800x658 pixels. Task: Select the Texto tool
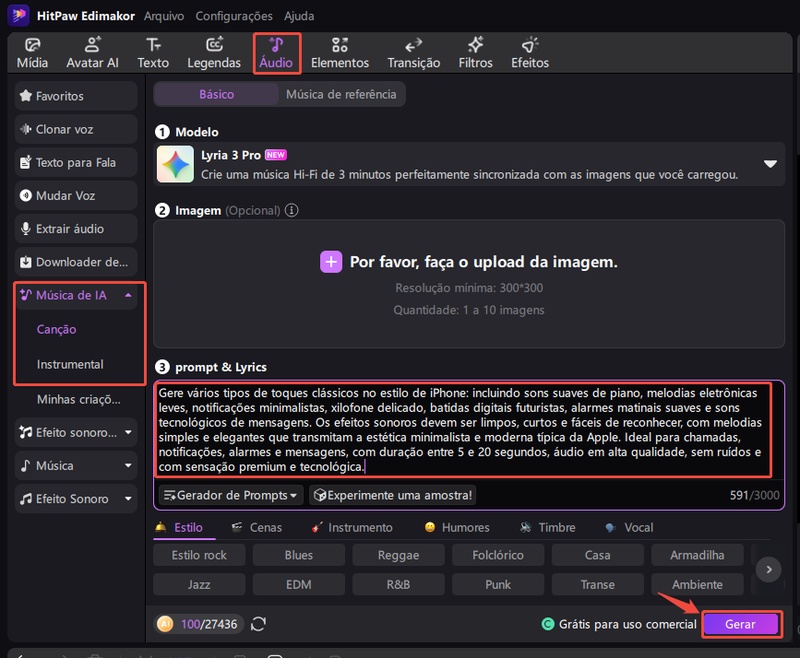(x=153, y=53)
